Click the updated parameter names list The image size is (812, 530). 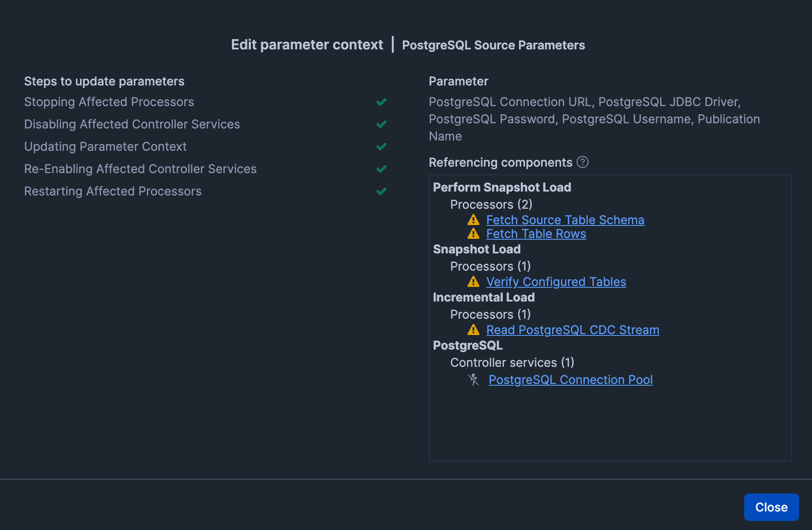click(594, 119)
